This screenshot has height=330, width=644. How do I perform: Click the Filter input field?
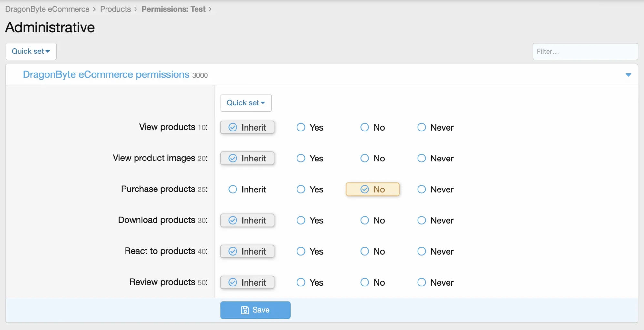(585, 52)
